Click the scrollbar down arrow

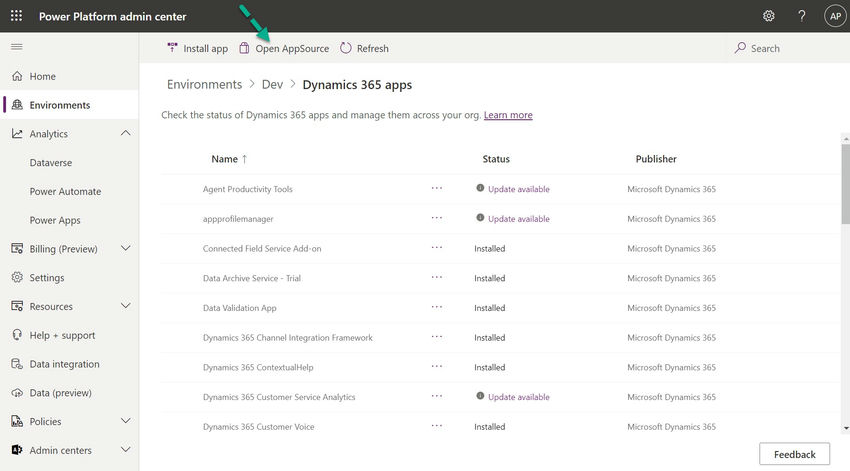846,428
